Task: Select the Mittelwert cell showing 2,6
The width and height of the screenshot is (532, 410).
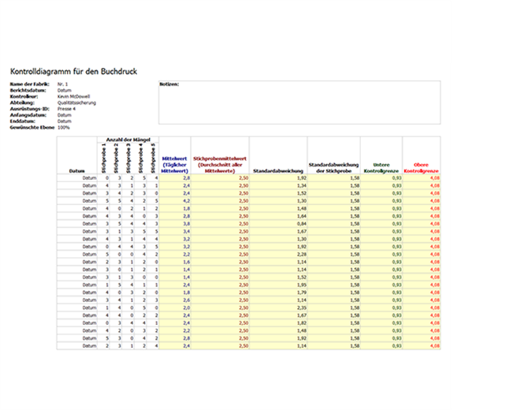Action: click(x=175, y=300)
